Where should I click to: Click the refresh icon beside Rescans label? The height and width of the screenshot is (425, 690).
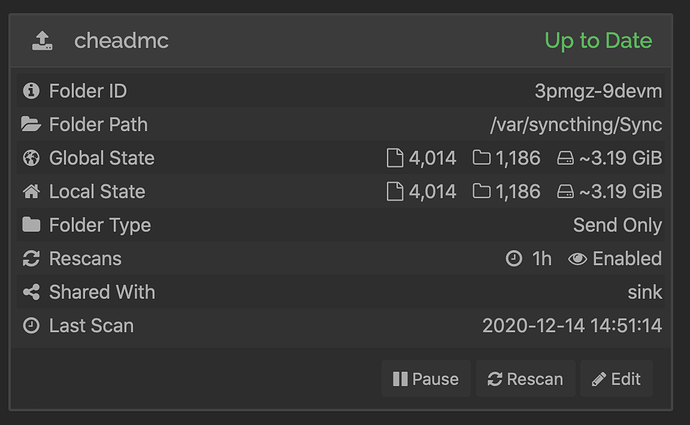pos(31,258)
